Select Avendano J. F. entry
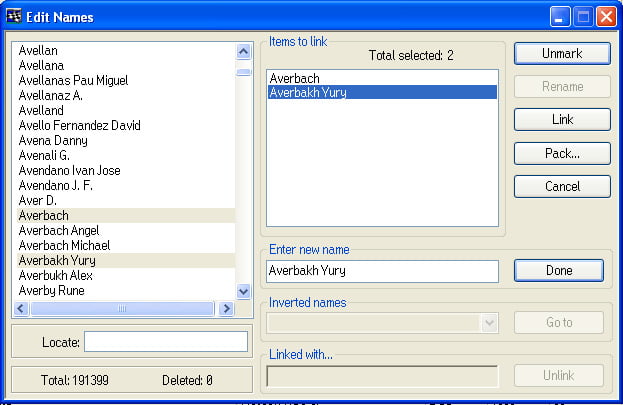The width and height of the screenshot is (623, 405). click(x=126, y=186)
